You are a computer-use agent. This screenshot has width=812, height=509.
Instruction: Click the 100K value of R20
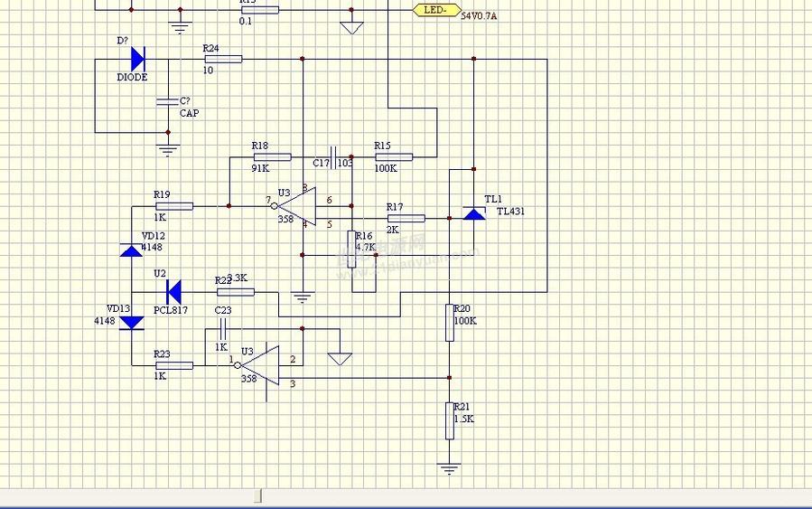(465, 320)
